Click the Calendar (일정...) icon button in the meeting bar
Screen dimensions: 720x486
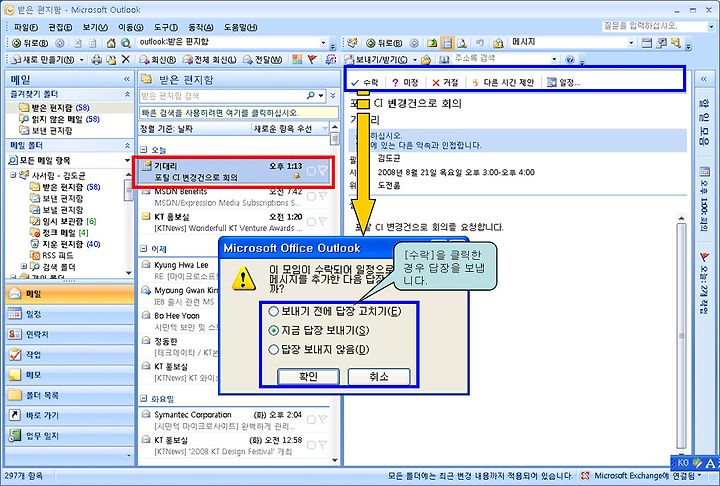click(564, 82)
